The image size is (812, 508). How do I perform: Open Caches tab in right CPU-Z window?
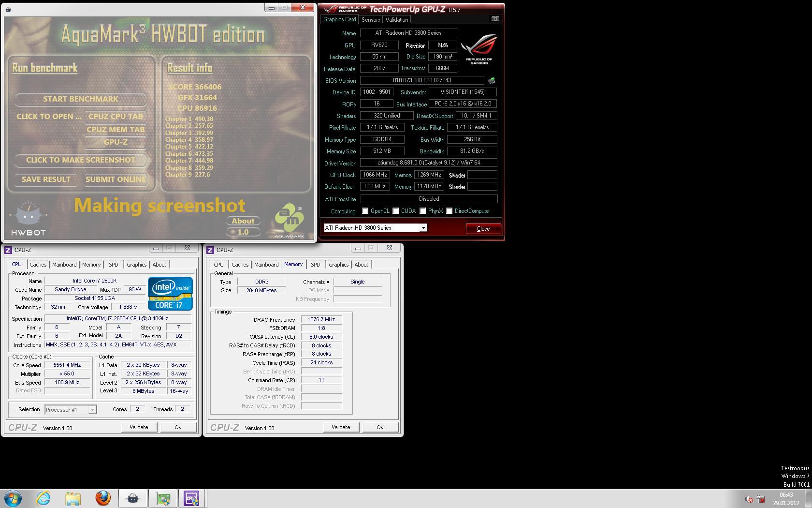coord(240,265)
